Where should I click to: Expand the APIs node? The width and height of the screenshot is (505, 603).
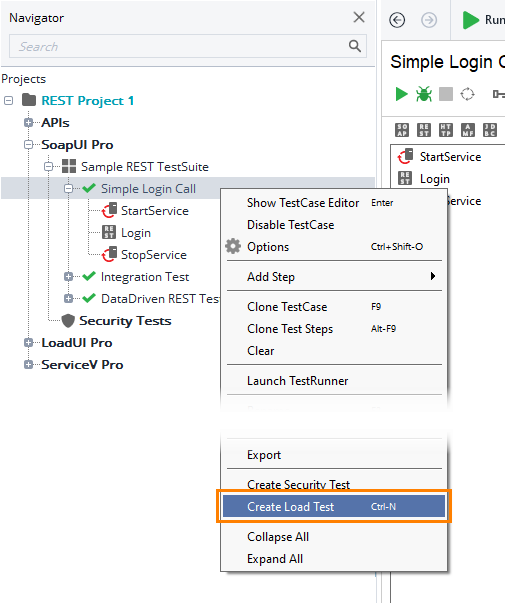click(28, 123)
